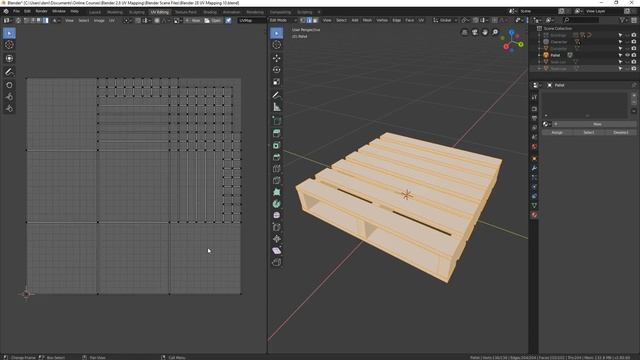Open the Edit Mode dropdown
Viewport: 640px width, 360px height.
click(x=283, y=20)
